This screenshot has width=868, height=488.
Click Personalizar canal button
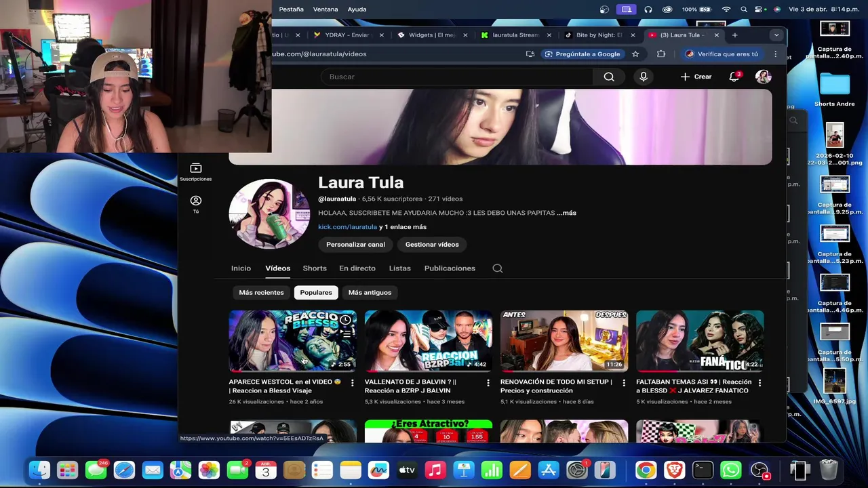coord(355,245)
